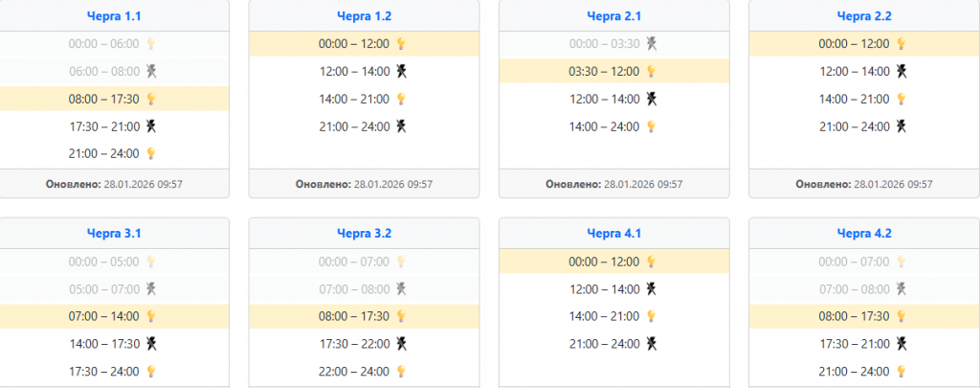Click outage icon at 17:30 – 22:00 in Черга 3.2
The image size is (980, 388).
pos(402,343)
